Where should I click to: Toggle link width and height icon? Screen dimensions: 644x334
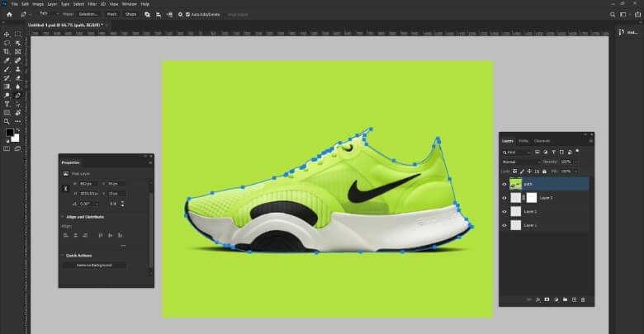[66, 189]
